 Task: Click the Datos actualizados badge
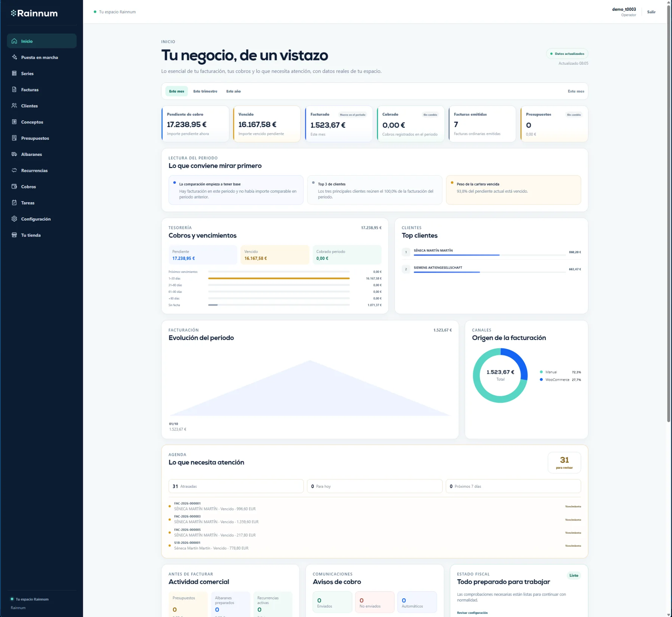567,54
